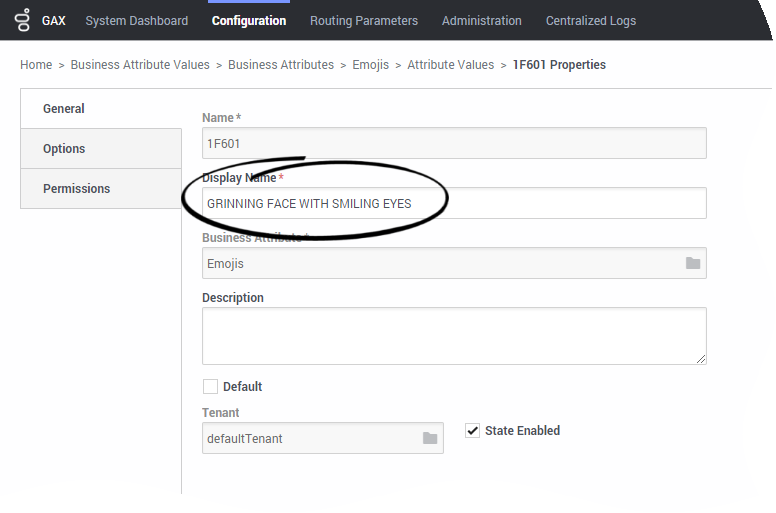Open the Centralized Logs menu
The height and width of the screenshot is (513, 776).
pos(591,20)
